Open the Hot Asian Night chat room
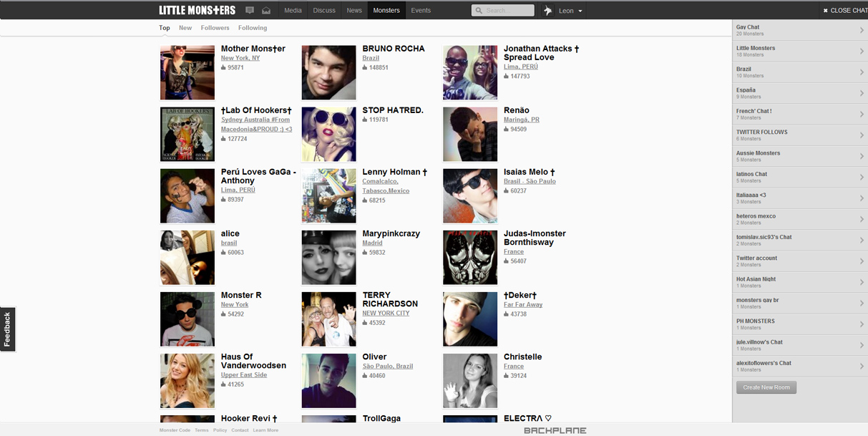 tap(800, 282)
